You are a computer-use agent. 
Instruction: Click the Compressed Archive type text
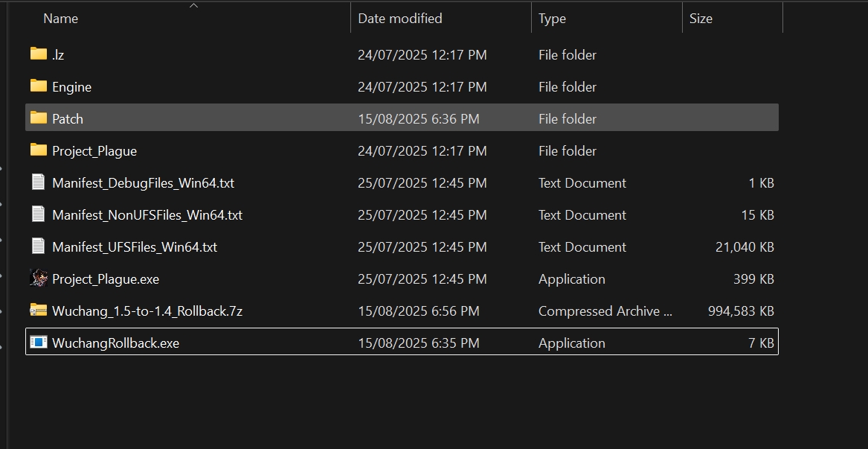tap(605, 311)
